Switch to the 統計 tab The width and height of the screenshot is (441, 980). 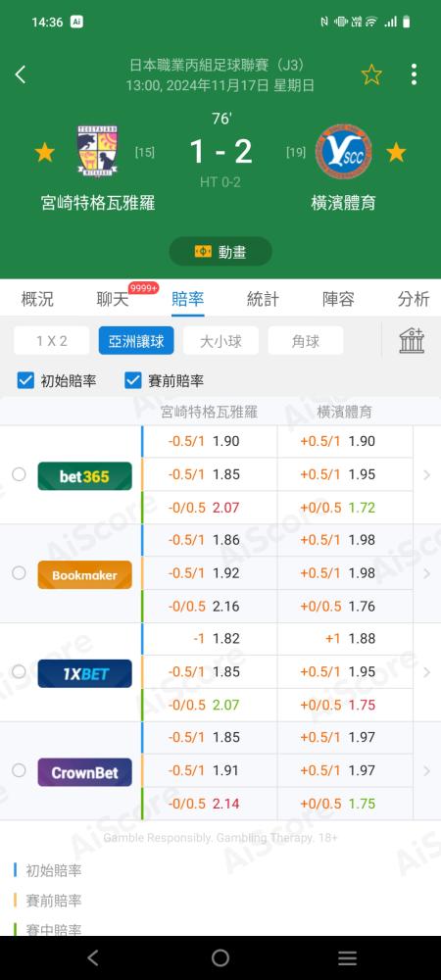click(263, 299)
